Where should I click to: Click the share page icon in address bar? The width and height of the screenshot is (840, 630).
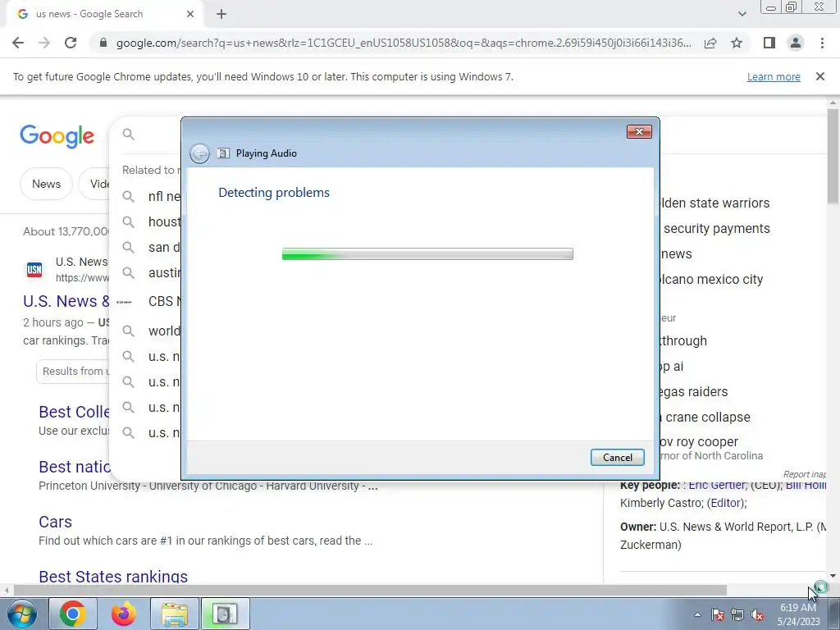pos(710,43)
